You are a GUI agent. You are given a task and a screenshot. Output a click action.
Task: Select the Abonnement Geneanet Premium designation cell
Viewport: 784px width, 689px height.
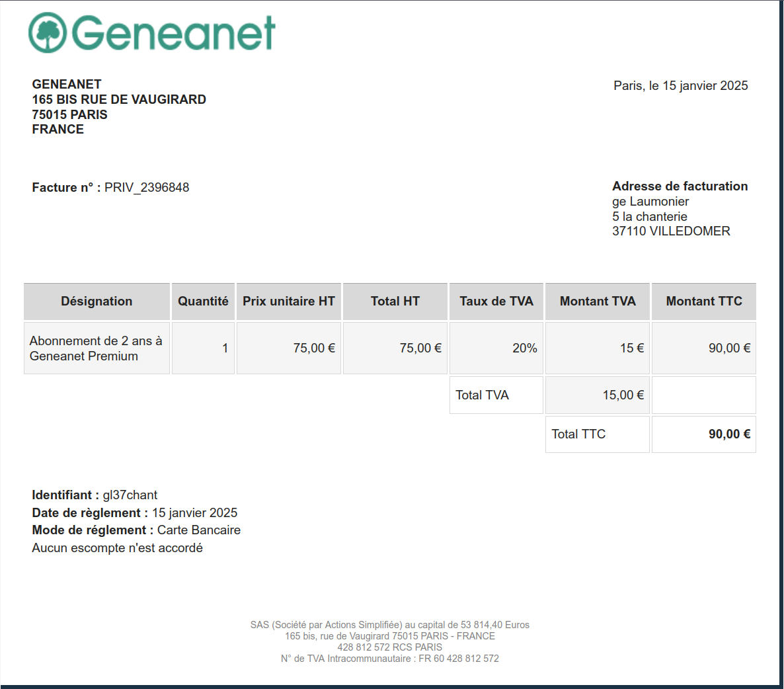tap(96, 348)
